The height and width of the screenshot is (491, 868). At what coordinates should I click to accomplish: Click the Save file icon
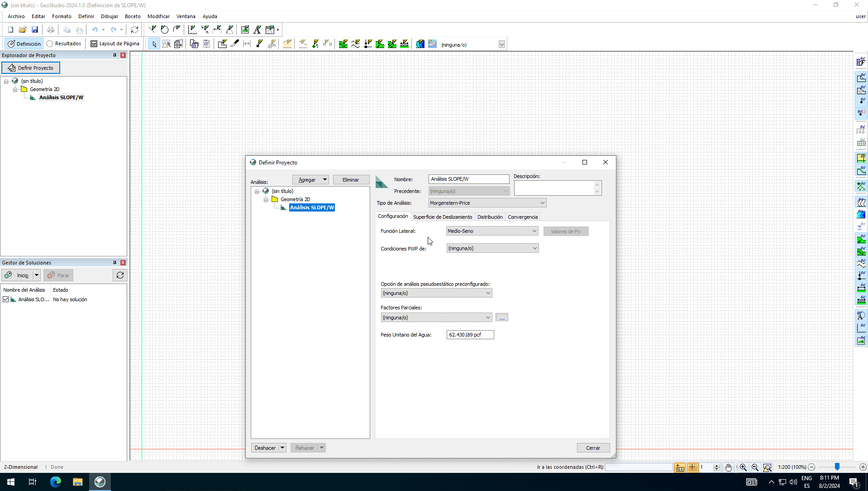tap(35, 30)
